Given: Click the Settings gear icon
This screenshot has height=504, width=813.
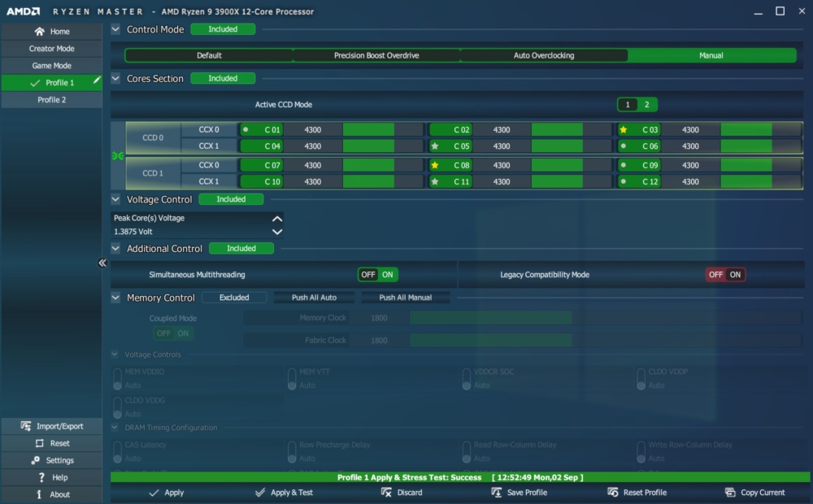Looking at the screenshot, I should (35, 460).
